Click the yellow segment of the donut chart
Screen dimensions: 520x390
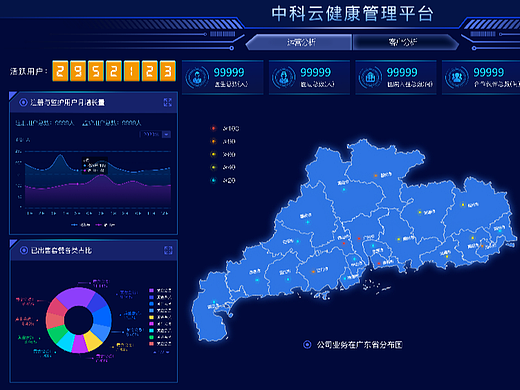pyautogui.click(x=93, y=341)
